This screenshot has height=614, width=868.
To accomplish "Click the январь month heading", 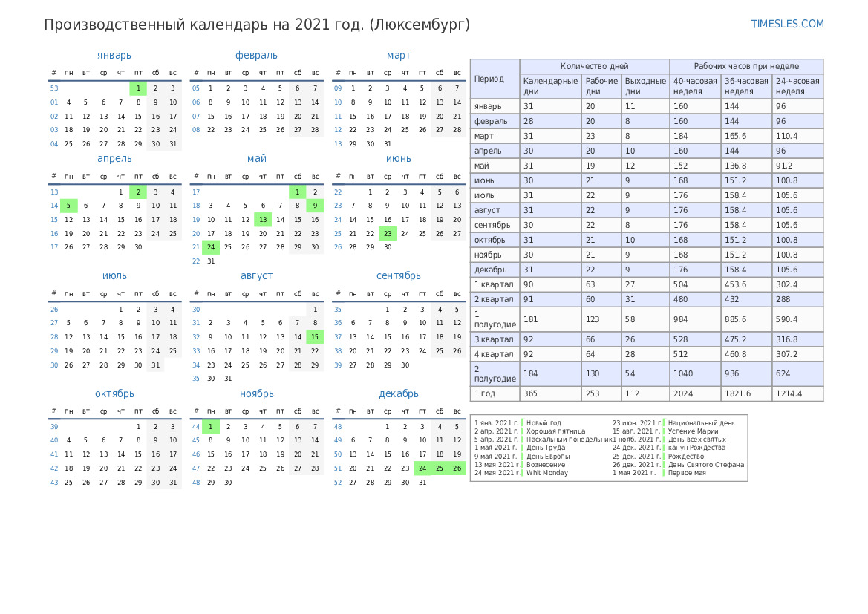I will point(114,55).
